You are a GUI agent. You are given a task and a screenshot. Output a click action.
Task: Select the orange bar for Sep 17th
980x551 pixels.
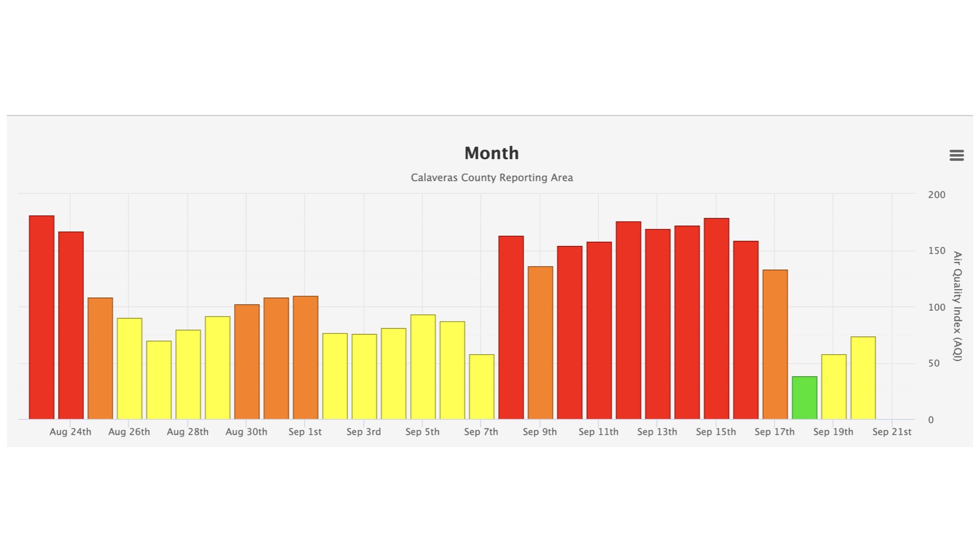click(775, 344)
